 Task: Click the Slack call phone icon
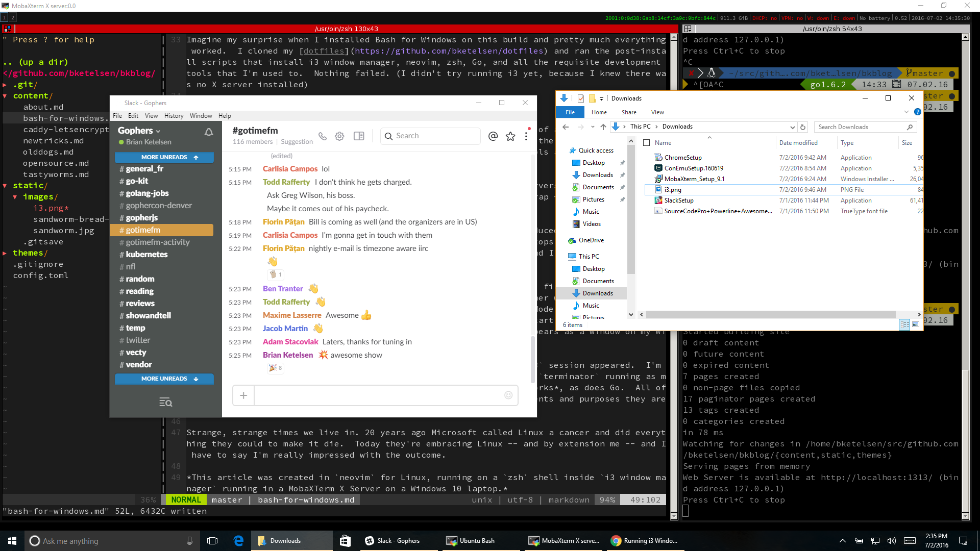[x=323, y=136]
